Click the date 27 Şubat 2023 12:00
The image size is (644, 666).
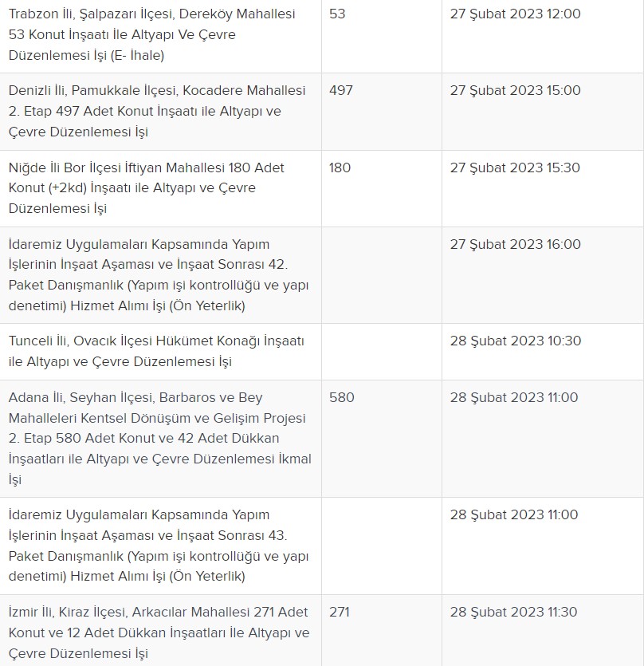[x=515, y=14]
